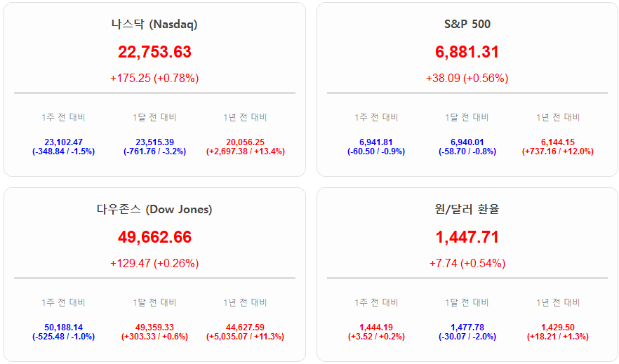Select Nasdaq one-year-ago value 20,056.25
Viewport: 619px width, 364px height.
point(245,142)
